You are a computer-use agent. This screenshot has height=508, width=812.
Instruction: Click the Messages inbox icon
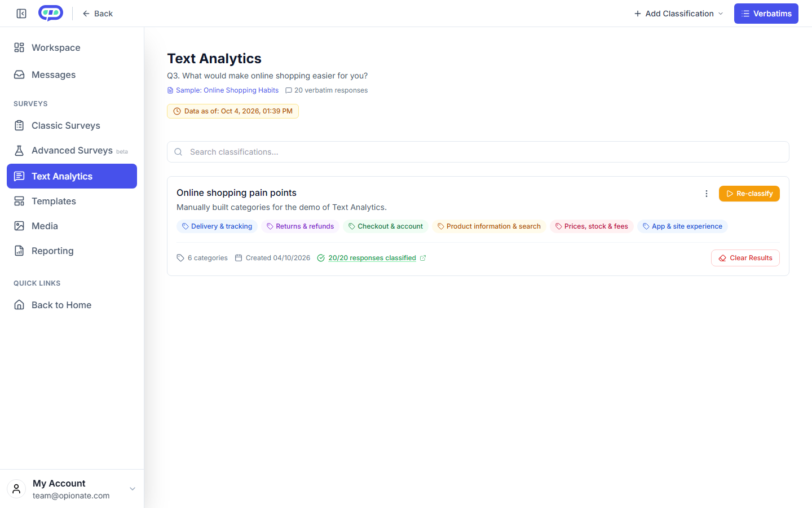(x=19, y=75)
